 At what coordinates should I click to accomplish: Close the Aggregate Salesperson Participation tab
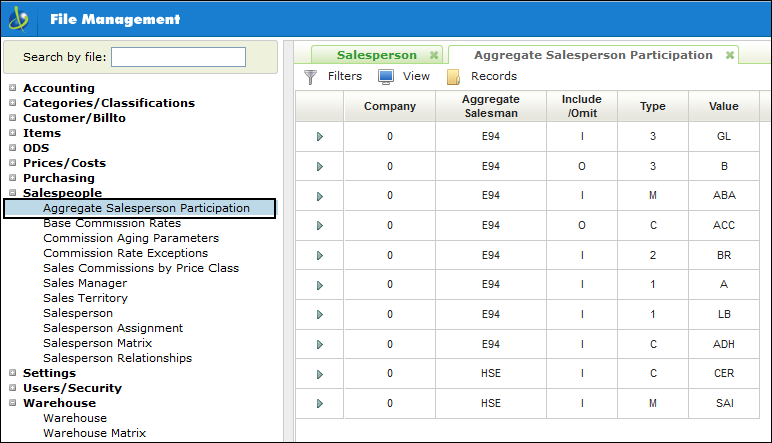pyautogui.click(x=730, y=56)
